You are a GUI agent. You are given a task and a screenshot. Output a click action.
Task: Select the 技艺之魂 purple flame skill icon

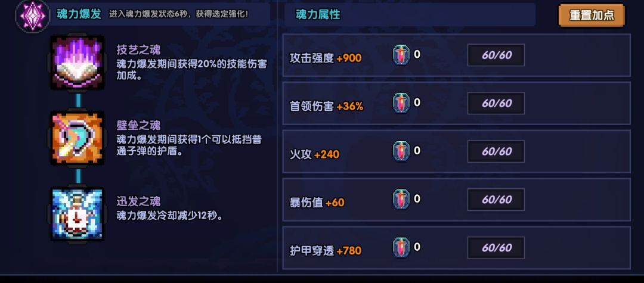click(77, 63)
